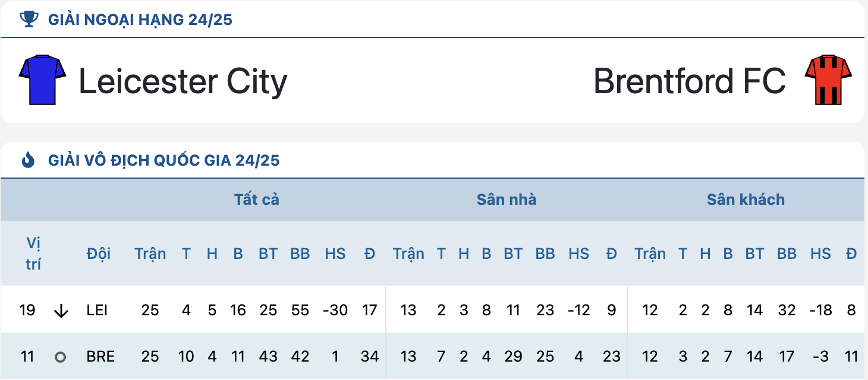The height and width of the screenshot is (380, 868).
Task: Click LEI's overall goal difference of -30
Action: click(x=335, y=310)
